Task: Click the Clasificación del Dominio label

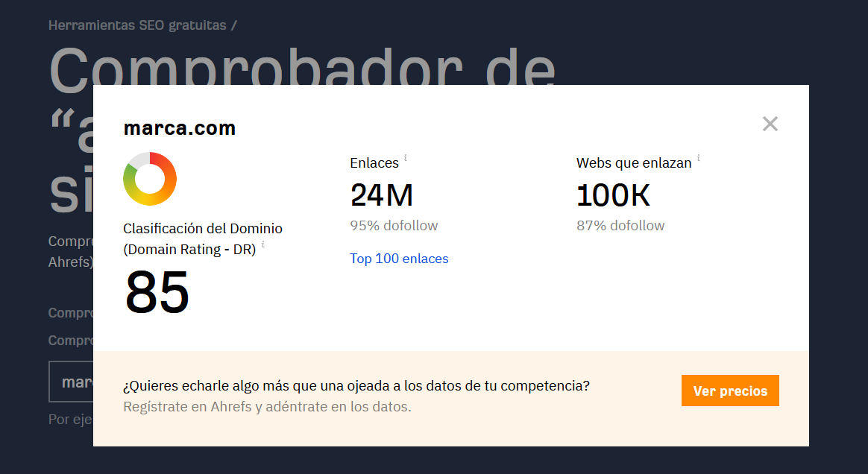Action: pyautogui.click(x=203, y=239)
